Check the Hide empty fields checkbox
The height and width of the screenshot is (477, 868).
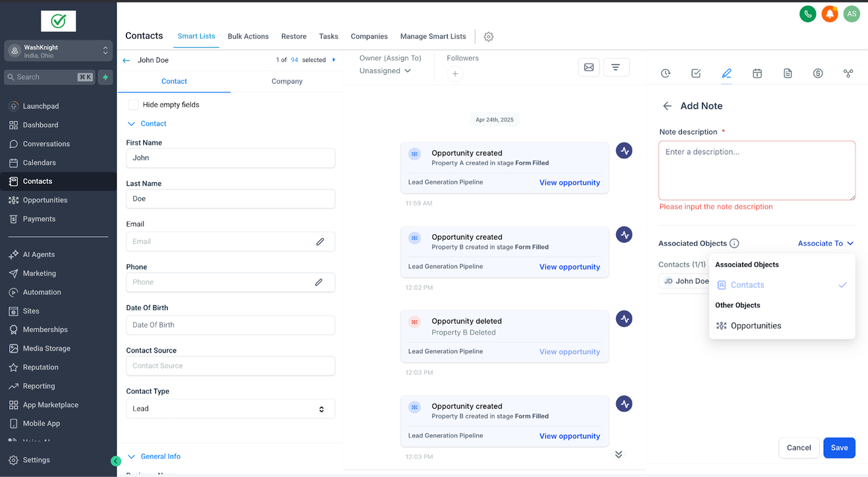[x=133, y=105]
